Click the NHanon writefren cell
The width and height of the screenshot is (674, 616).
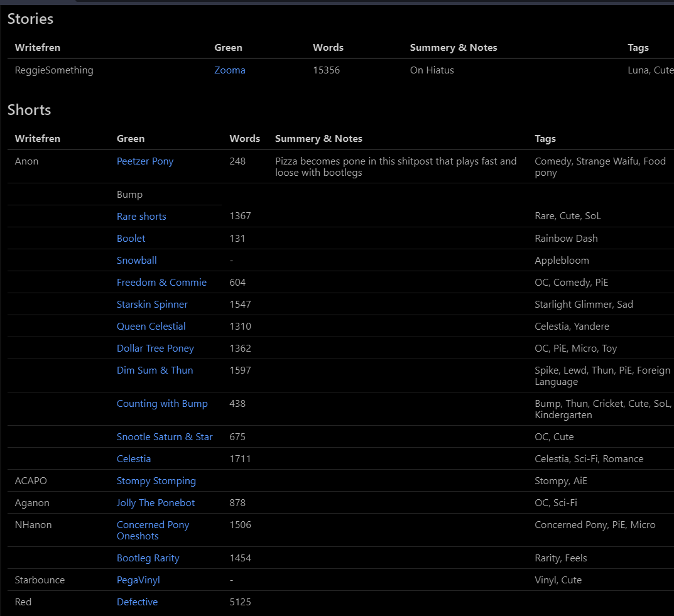tap(33, 524)
